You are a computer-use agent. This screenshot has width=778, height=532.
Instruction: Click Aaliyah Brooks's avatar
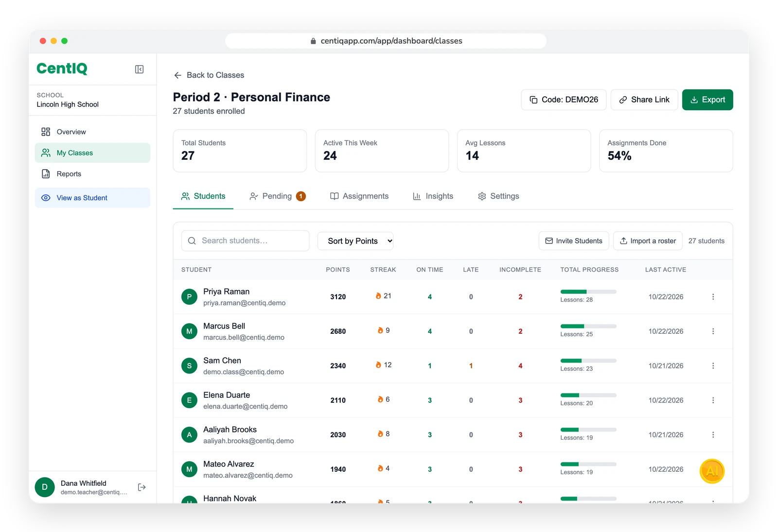point(189,435)
